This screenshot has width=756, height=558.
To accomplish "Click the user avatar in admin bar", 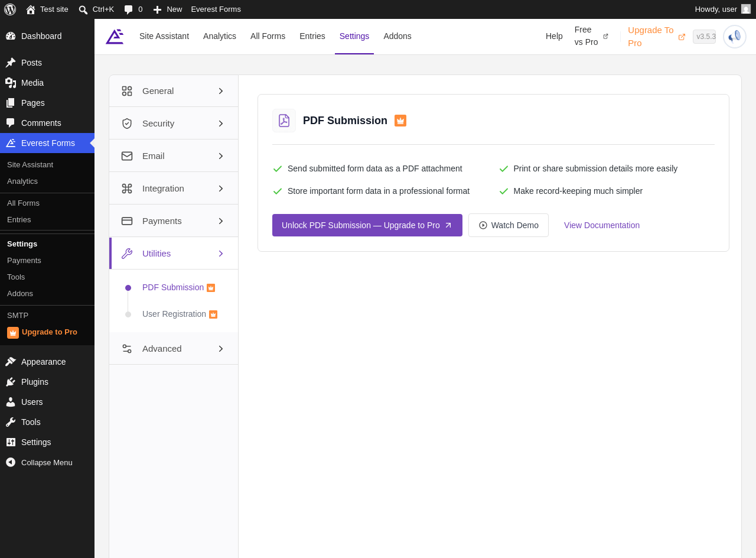I will (x=746, y=9).
